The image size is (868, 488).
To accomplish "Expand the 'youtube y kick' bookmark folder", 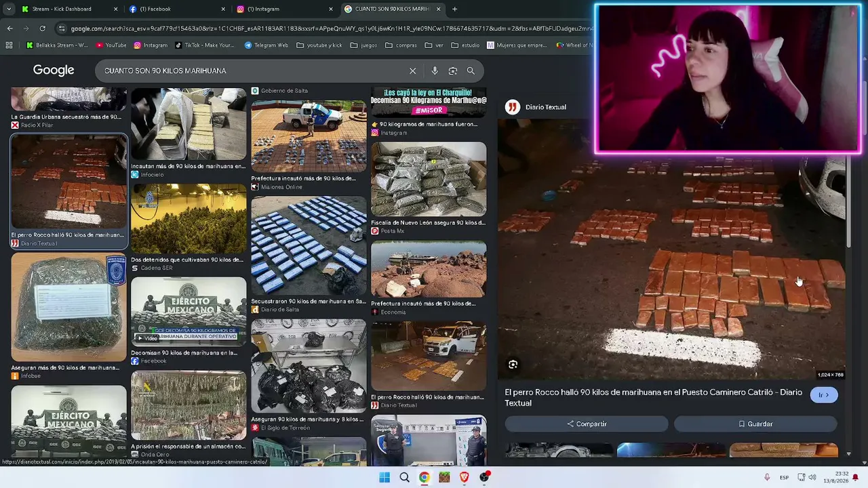I will (319, 45).
